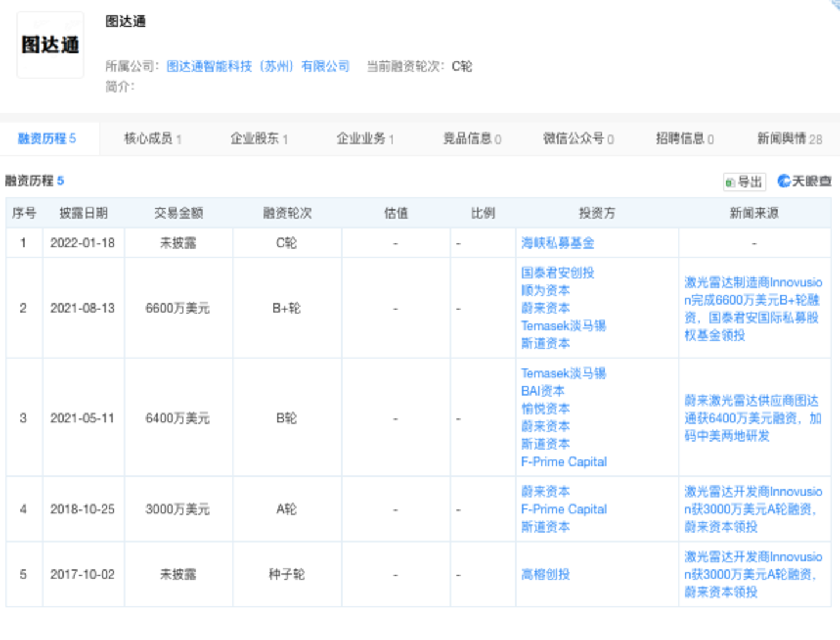Select the 融资历程 tab
Screen dimensions: 840x640
coord(47,138)
